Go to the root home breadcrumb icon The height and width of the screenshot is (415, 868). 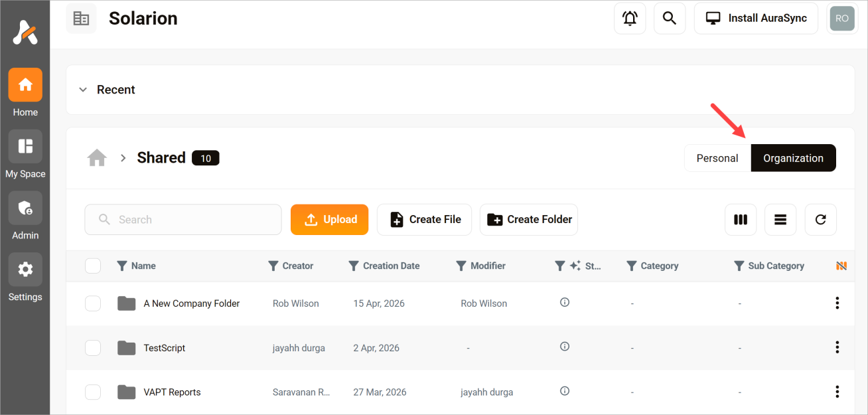tap(97, 158)
